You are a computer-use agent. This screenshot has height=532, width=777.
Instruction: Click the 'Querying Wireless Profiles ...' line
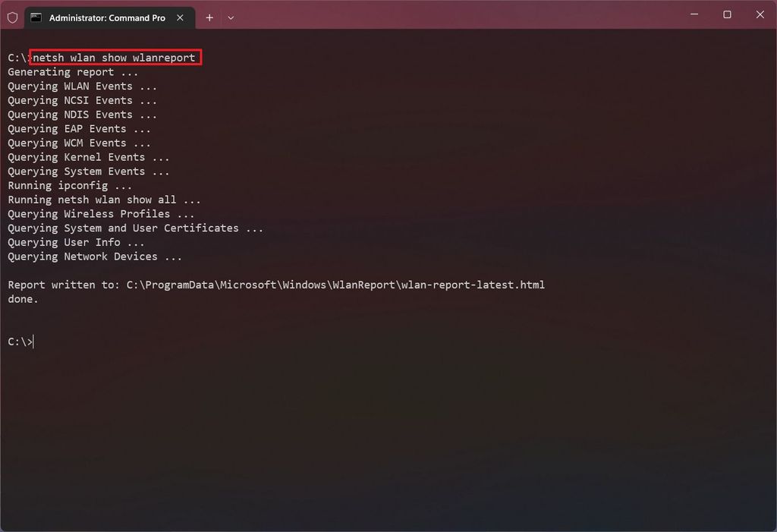point(95,213)
